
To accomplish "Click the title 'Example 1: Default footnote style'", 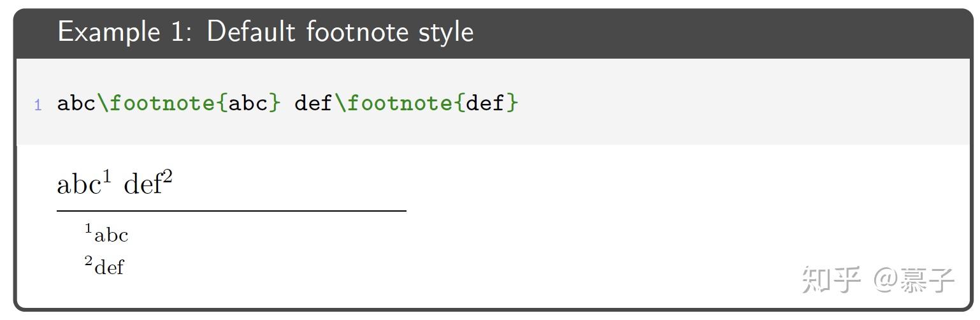I will click(265, 32).
